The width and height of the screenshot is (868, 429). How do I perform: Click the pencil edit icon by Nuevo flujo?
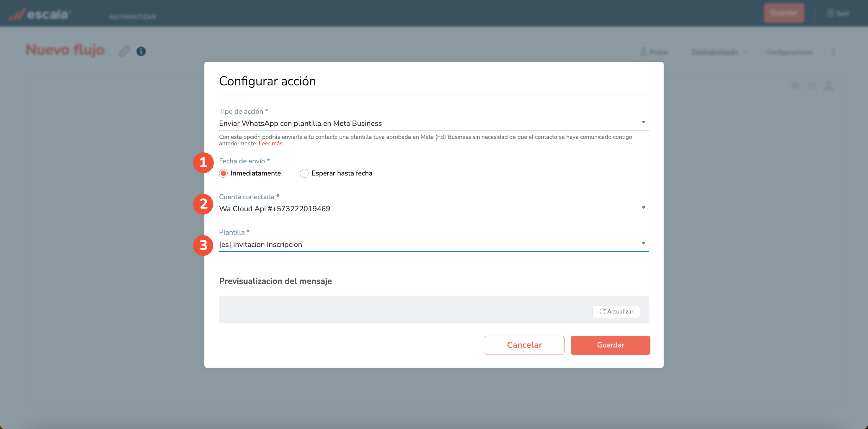click(x=124, y=51)
